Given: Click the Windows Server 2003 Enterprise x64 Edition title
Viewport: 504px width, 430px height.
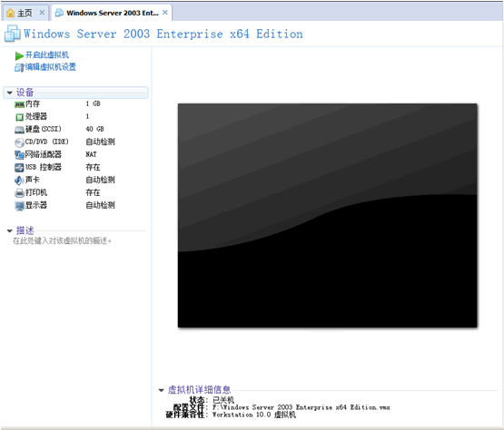Looking at the screenshot, I should click(x=163, y=34).
